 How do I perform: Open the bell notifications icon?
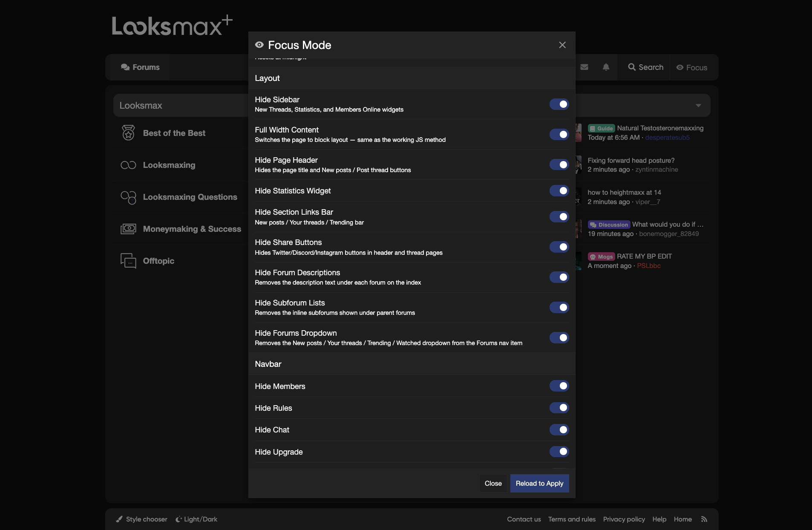pyautogui.click(x=606, y=67)
